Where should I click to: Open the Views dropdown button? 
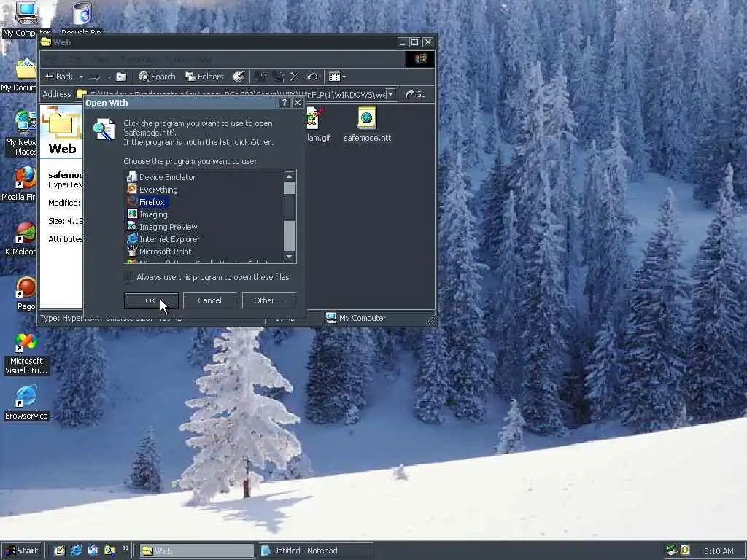click(337, 77)
